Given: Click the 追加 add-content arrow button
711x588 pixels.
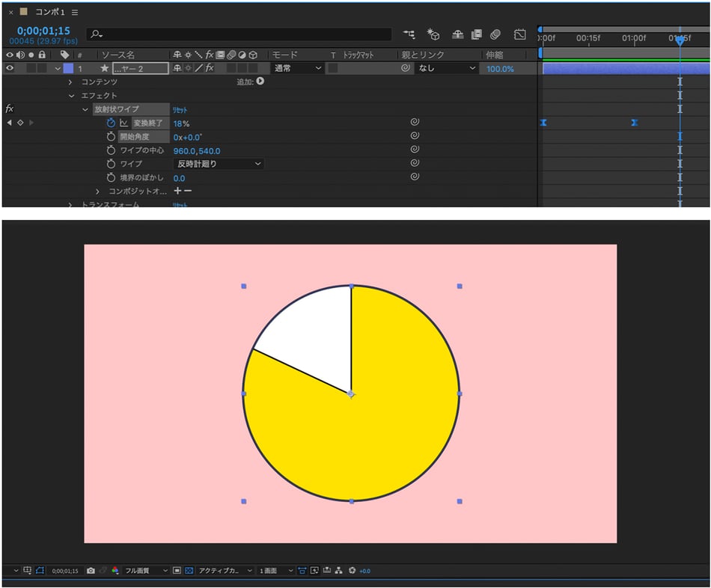Looking at the screenshot, I should (260, 82).
